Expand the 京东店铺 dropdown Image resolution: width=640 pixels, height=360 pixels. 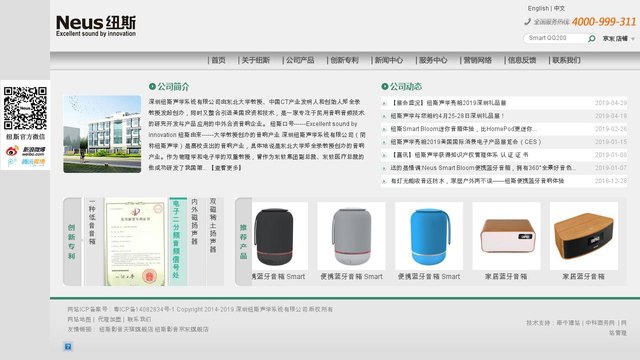point(619,39)
